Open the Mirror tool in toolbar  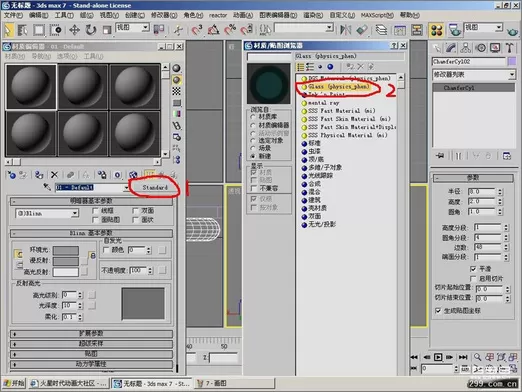[x=345, y=30]
